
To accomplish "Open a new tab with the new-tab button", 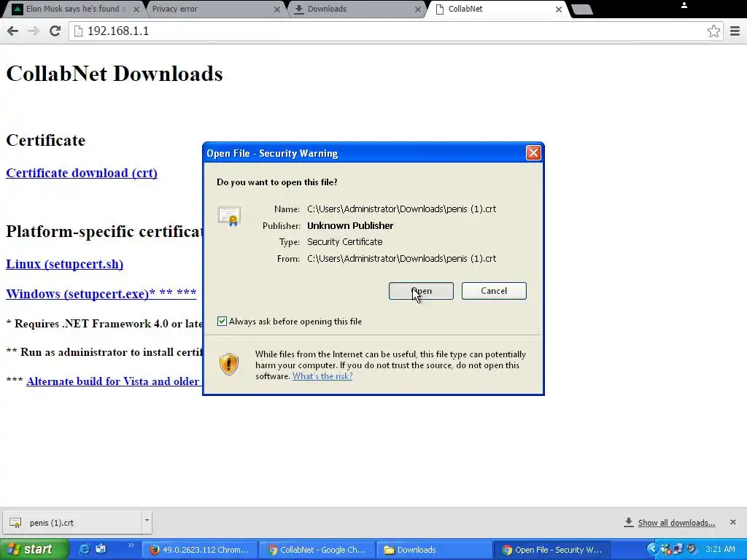I will (x=581, y=9).
